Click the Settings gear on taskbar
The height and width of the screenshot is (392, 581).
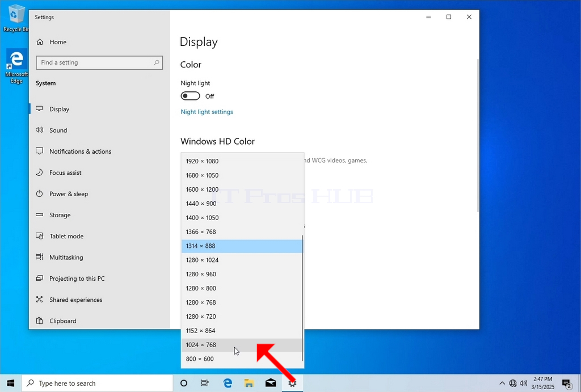point(292,383)
